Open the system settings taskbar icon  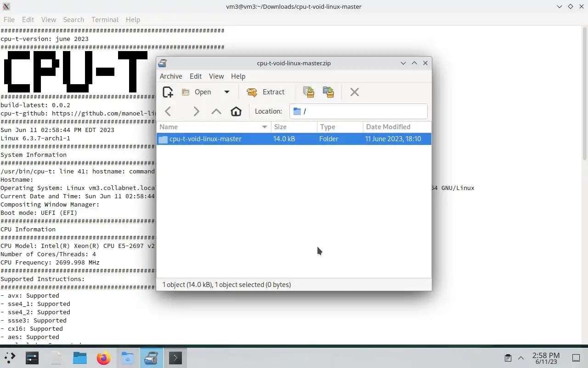32,358
